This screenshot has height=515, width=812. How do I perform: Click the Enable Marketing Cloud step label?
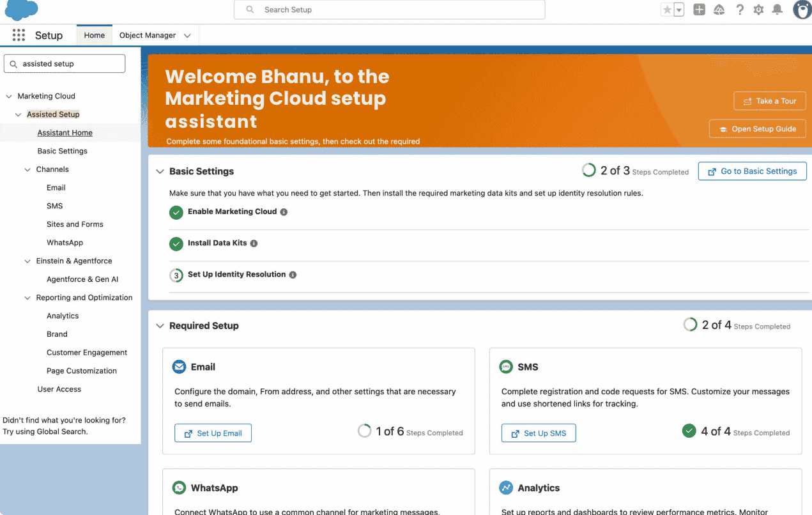(232, 211)
